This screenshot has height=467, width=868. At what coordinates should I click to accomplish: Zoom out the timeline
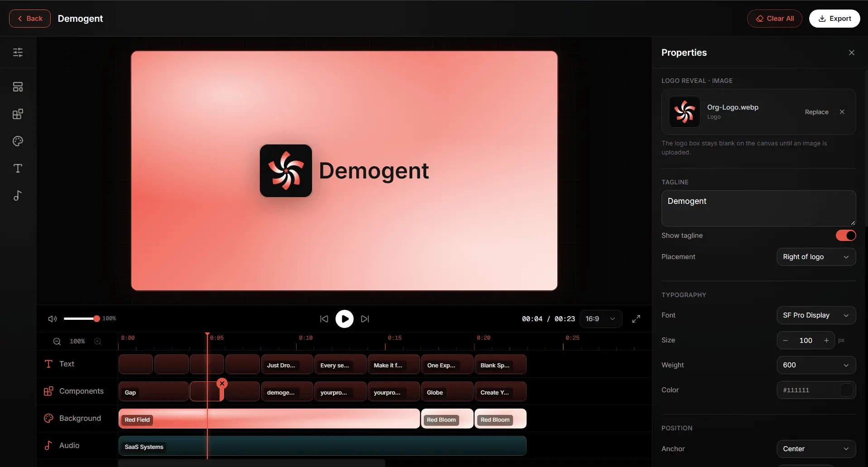[57, 342]
